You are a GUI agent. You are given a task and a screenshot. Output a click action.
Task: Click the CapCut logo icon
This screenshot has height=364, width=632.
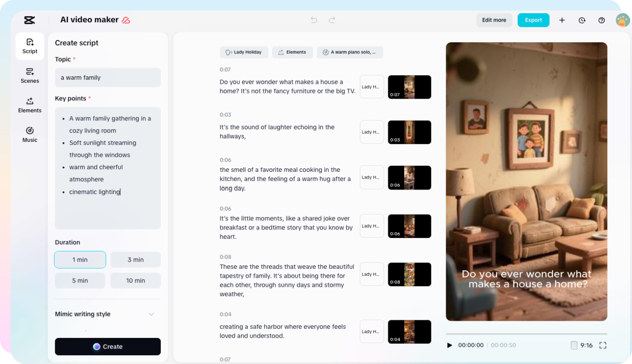(x=30, y=20)
